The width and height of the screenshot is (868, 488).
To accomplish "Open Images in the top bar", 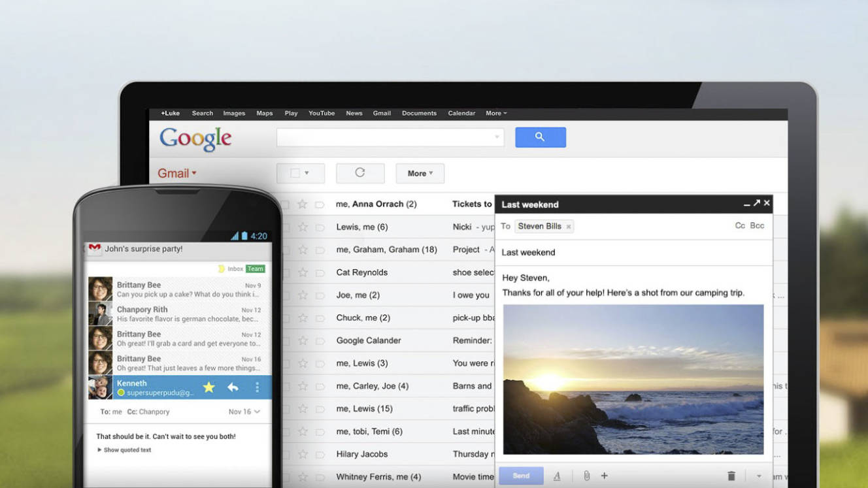I will (x=234, y=113).
